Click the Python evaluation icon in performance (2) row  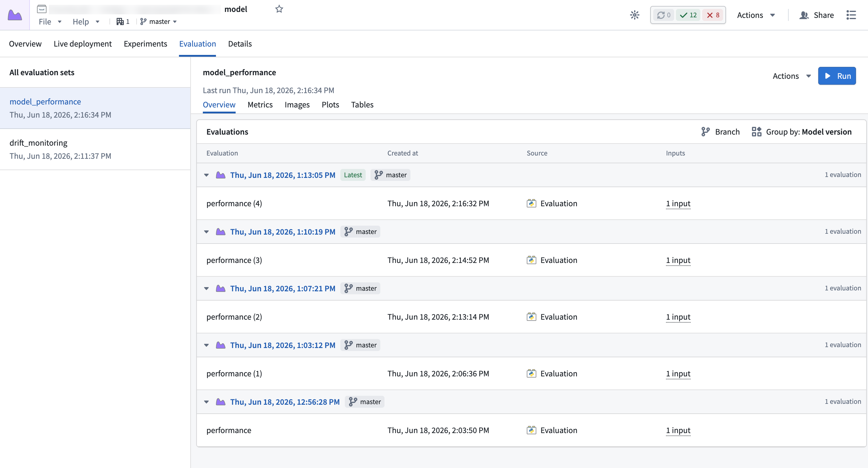click(x=531, y=317)
